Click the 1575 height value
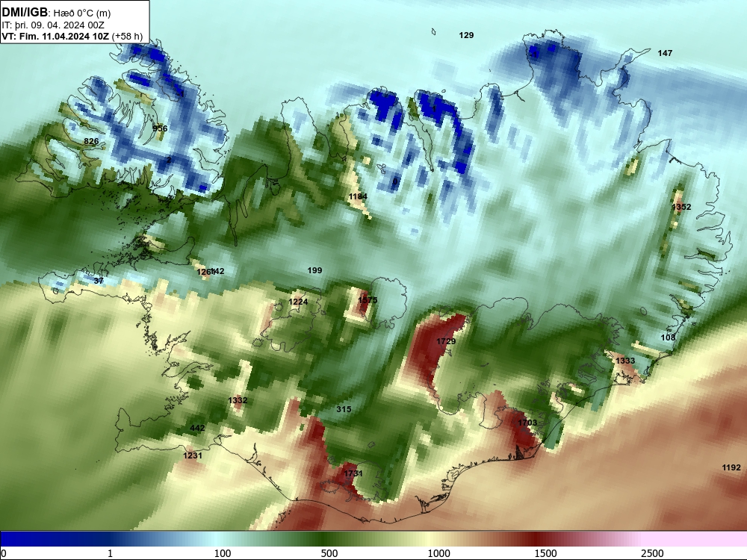This screenshot has width=747, height=560. point(368,300)
